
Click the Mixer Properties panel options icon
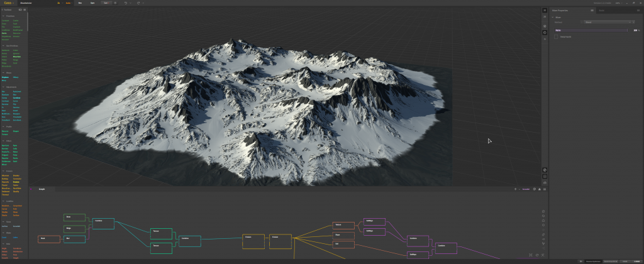point(592,10)
